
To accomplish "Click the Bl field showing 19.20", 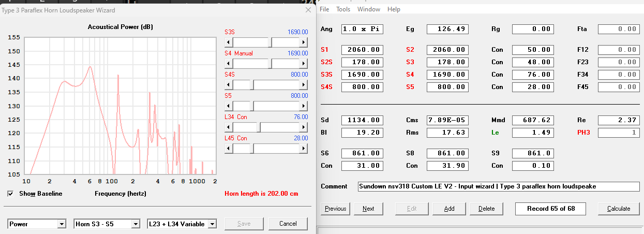I will pyautogui.click(x=362, y=133).
